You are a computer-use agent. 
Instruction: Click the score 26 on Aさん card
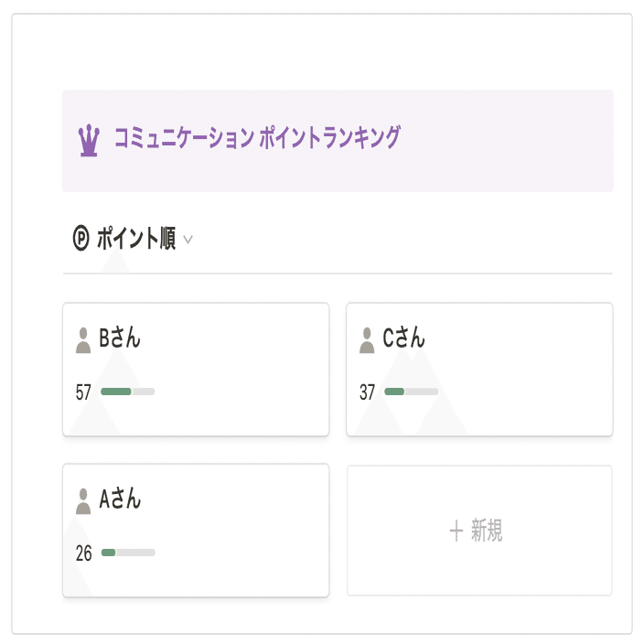[84, 553]
